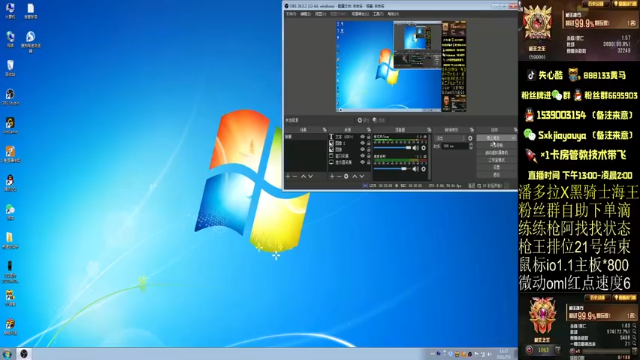Toggle visibility of the 图像 2 source
This screenshot has width=640, height=360.
tap(362, 143)
